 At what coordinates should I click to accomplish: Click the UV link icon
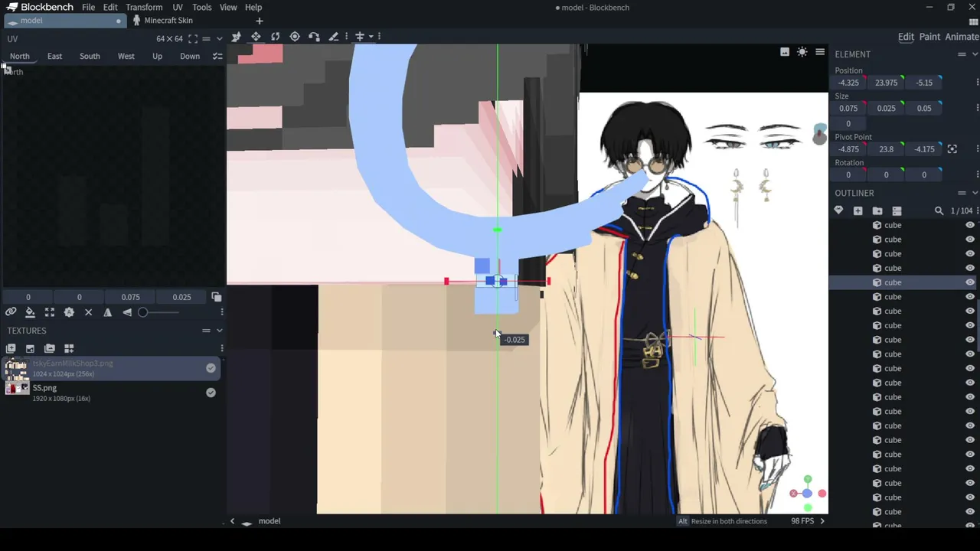[x=11, y=312]
